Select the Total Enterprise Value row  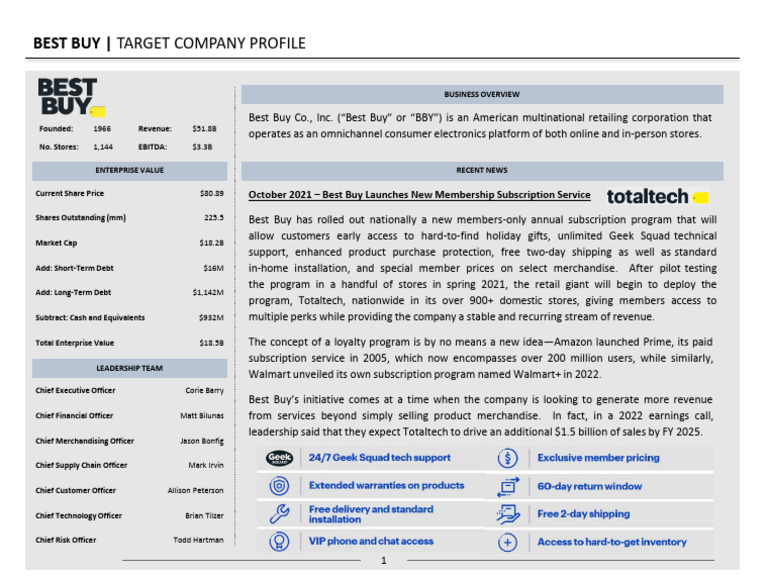tap(129, 343)
